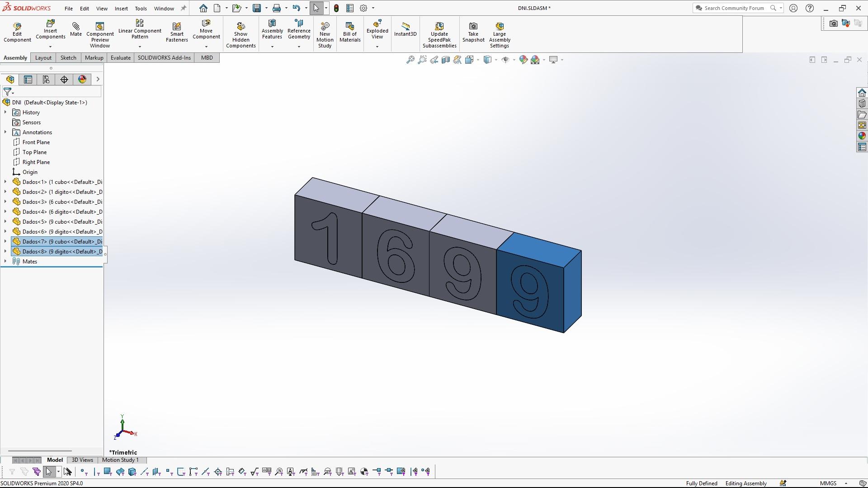Open the Help question mark icon

pyautogui.click(x=810, y=8)
